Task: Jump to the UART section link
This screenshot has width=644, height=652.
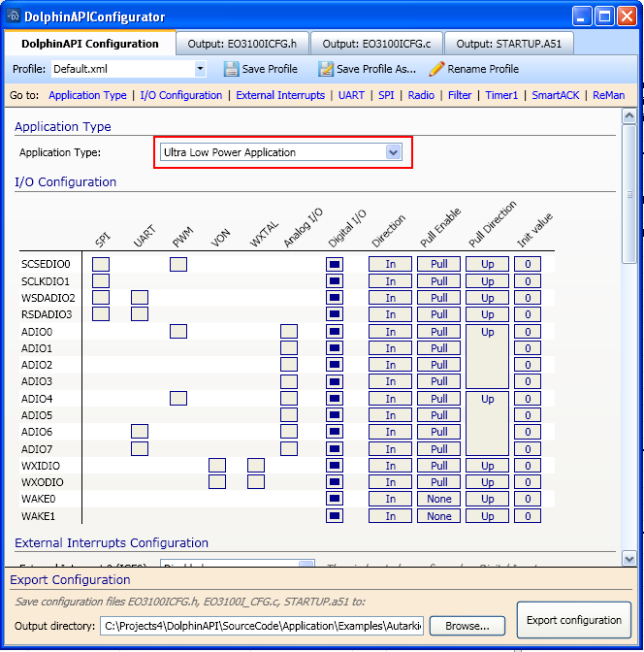Action: tap(351, 95)
